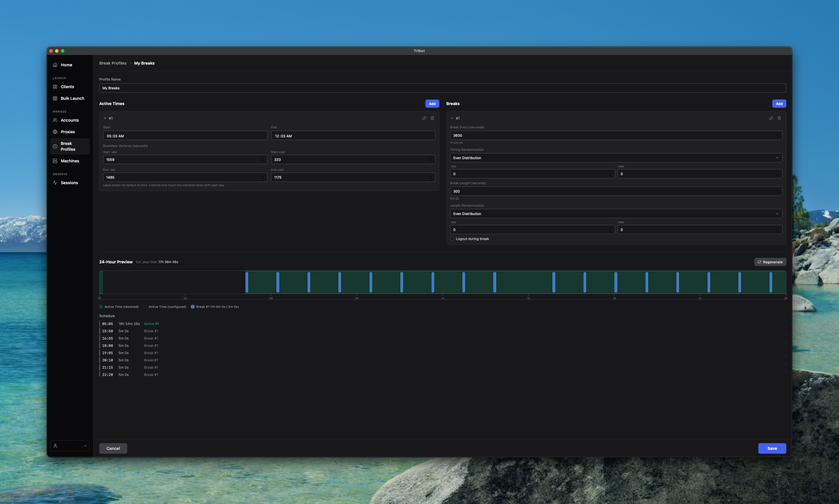Enable Logout during break checkbox
This screenshot has width=839, height=504.
click(452, 239)
